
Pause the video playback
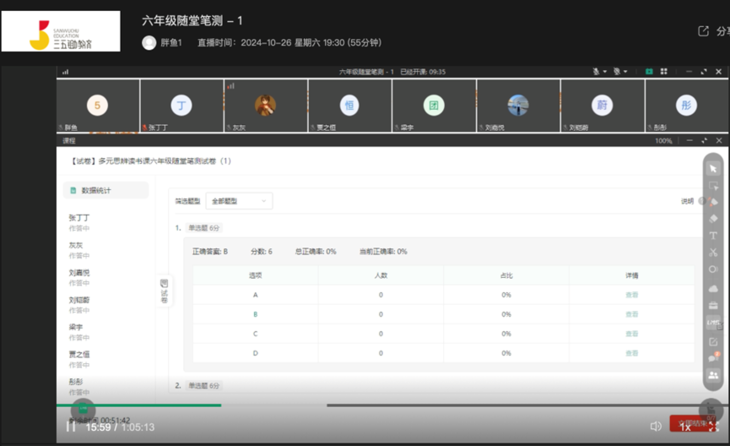(71, 426)
